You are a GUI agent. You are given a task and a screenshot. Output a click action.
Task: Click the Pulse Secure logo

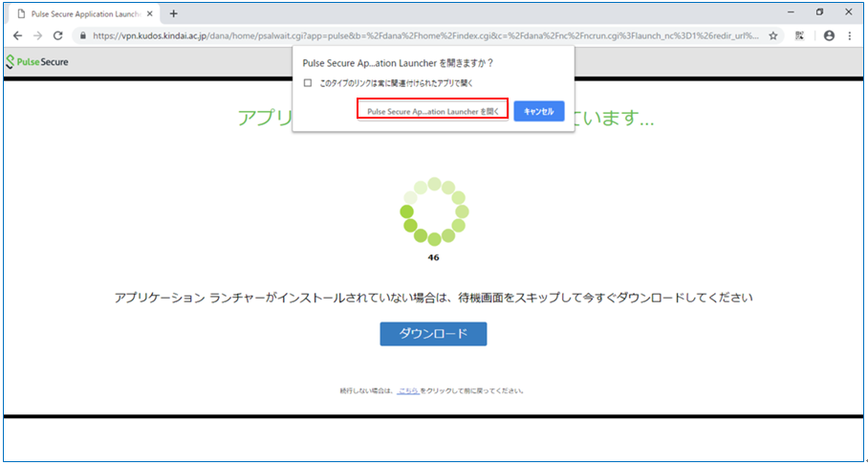[x=37, y=62]
